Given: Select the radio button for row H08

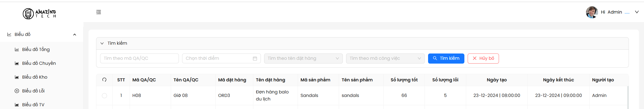Looking at the screenshot, I should 104,96.
